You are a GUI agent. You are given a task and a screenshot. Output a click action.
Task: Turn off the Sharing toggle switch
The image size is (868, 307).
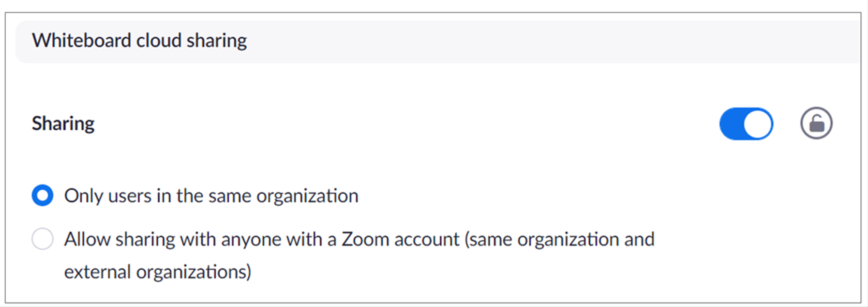[746, 123]
